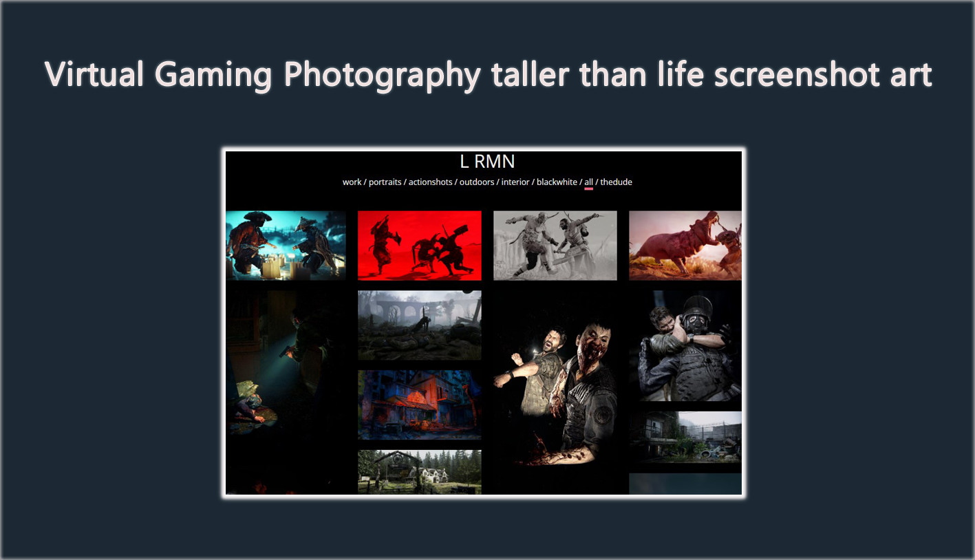Open the blue samurai duel thumbnail
The image size is (975, 560).
pyautogui.click(x=286, y=244)
